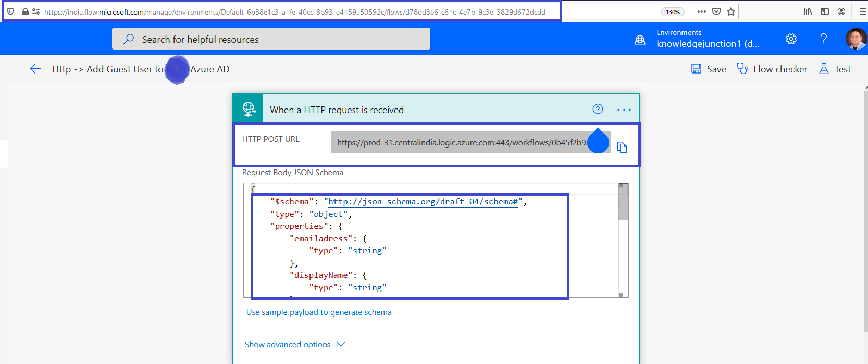Viewport: 868px width, 364px height.
Task: Click the HTTP POST URL label
Action: pos(271,139)
